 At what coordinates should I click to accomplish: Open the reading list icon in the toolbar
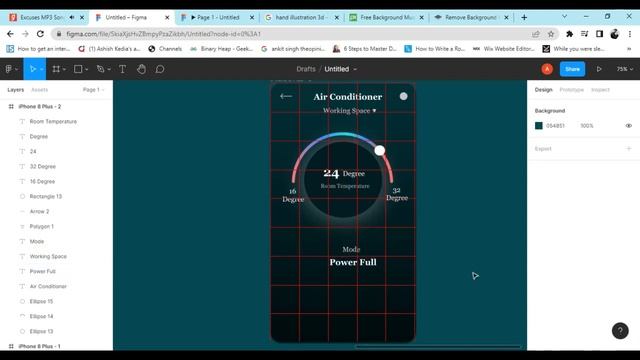584,34
